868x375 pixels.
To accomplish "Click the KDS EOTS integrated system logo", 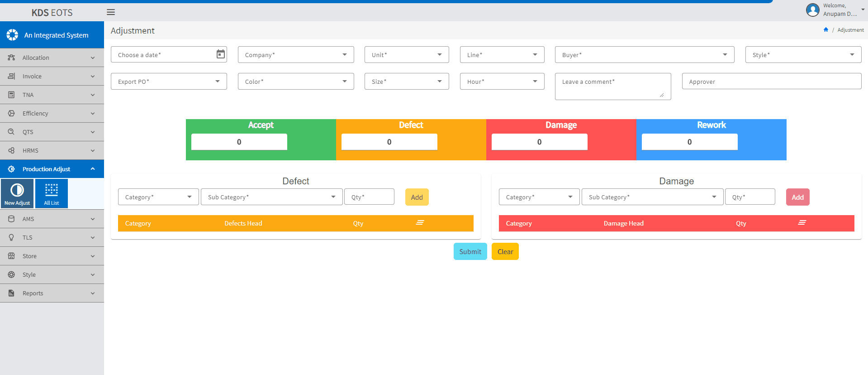I will point(13,35).
